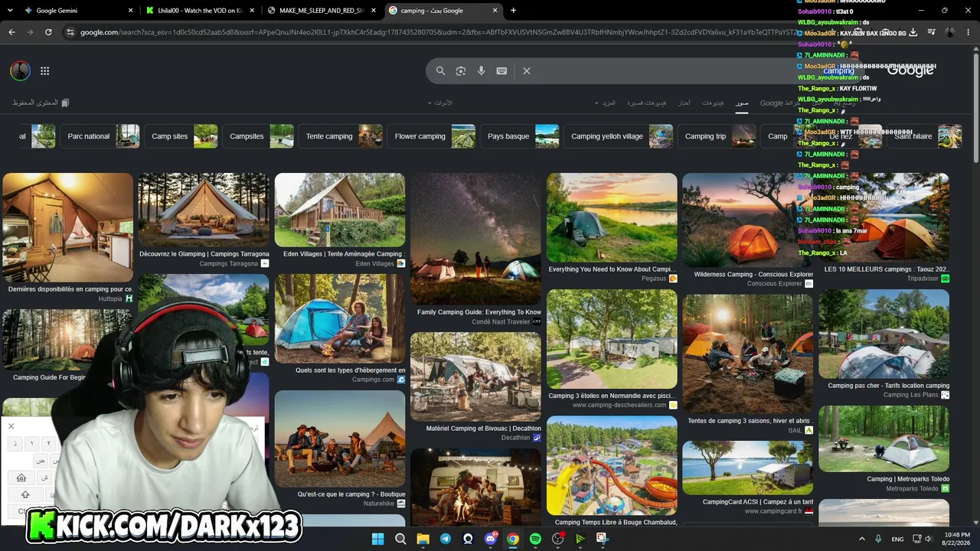Go back to the previous page
This screenshot has height=551, width=980.
click(11, 32)
